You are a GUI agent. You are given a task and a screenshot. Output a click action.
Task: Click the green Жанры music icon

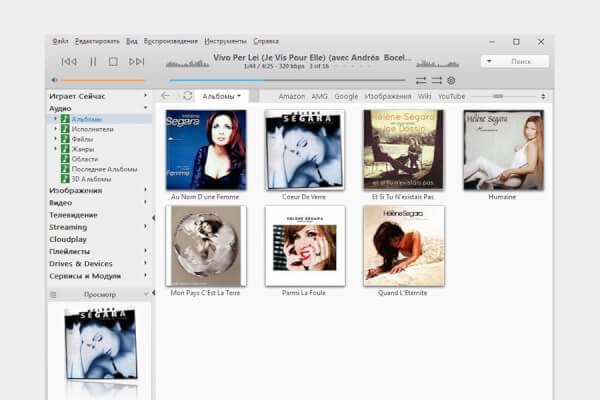(x=65, y=149)
